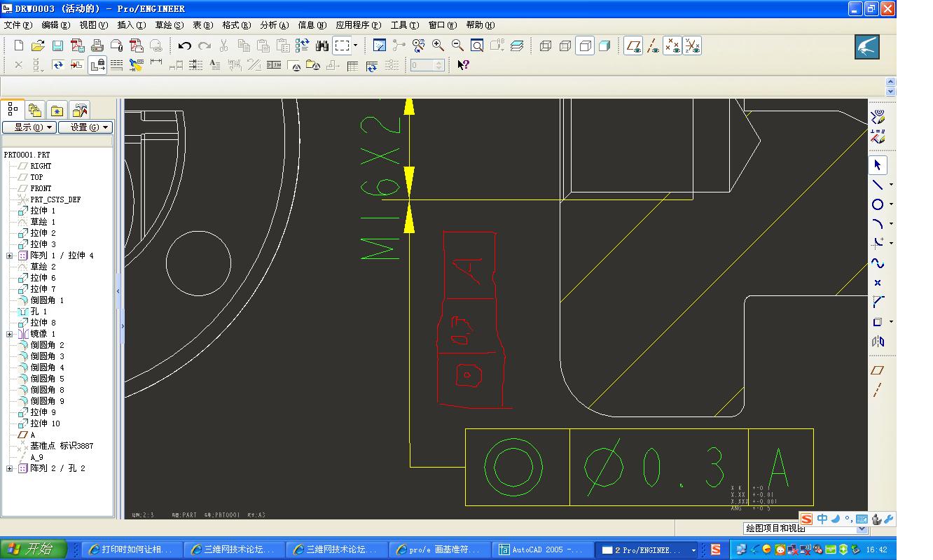Open the 打印时如何让相 taskbar window
This screenshot has height=560, width=933.
tap(133, 550)
